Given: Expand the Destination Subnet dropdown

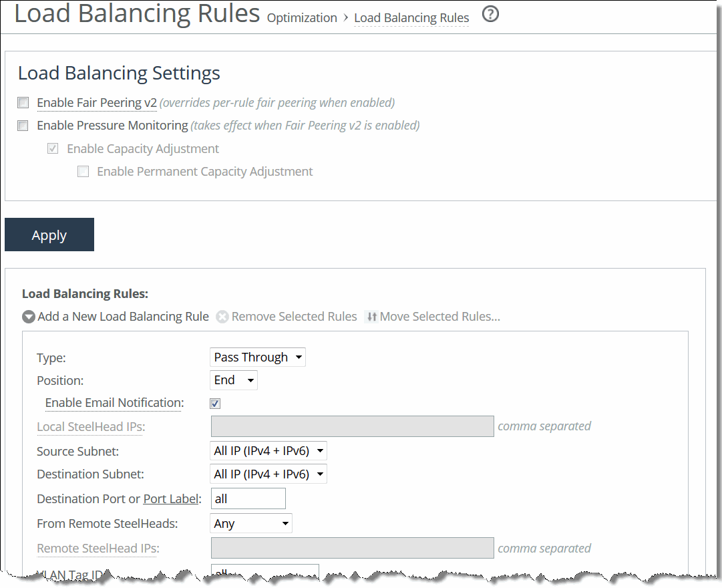Looking at the screenshot, I should 268,474.
